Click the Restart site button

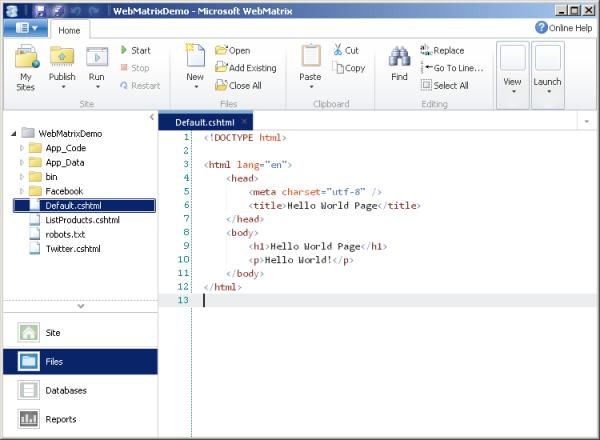140,85
